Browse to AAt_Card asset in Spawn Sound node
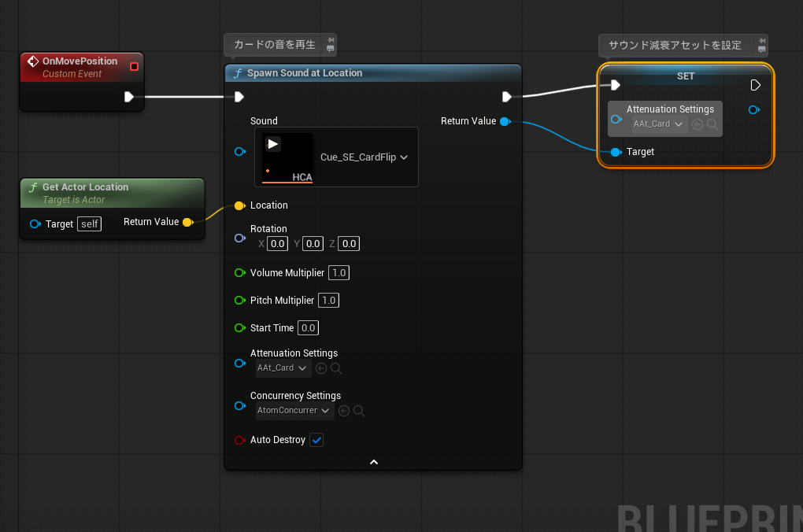Image resolution: width=803 pixels, height=532 pixels. 336,368
